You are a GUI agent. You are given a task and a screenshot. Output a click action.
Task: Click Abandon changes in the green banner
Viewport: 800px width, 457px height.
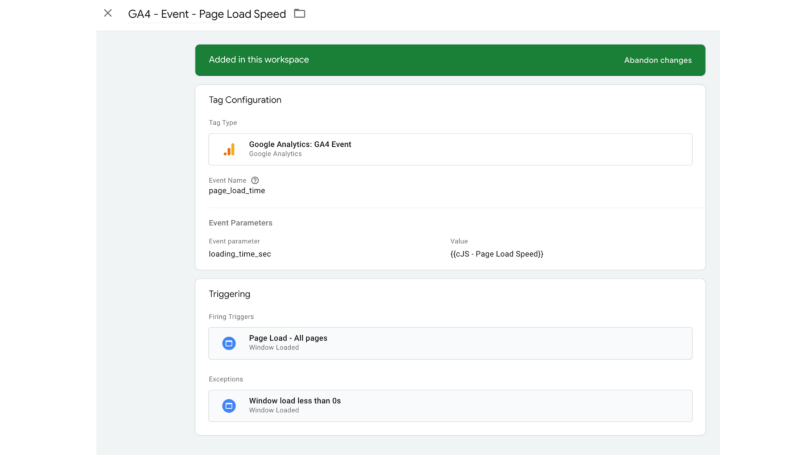657,60
